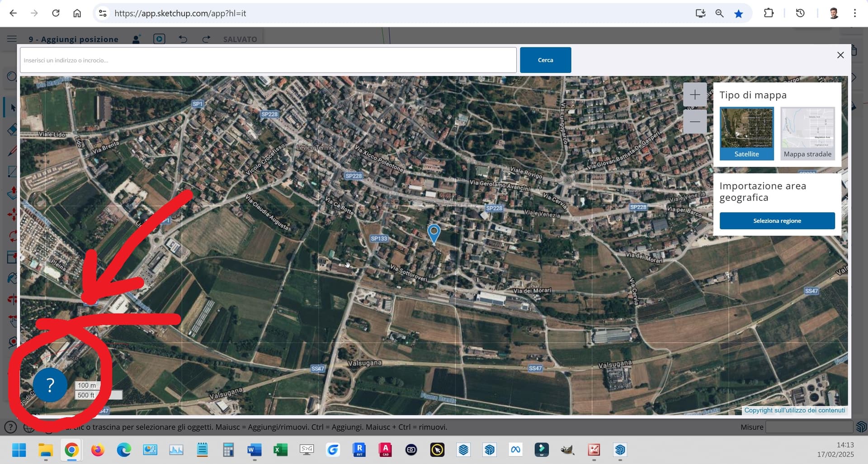Click the SketchUp logo in status bar
868x464 pixels.
click(x=861, y=427)
